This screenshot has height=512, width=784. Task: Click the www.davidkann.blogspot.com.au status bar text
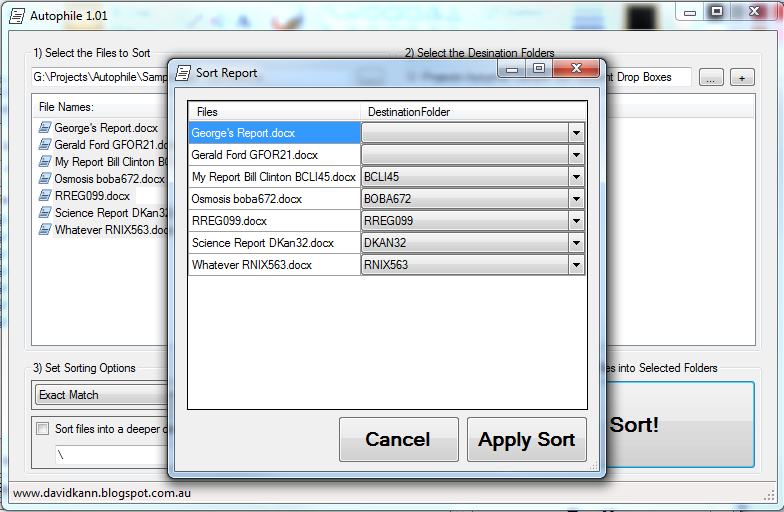(102, 493)
